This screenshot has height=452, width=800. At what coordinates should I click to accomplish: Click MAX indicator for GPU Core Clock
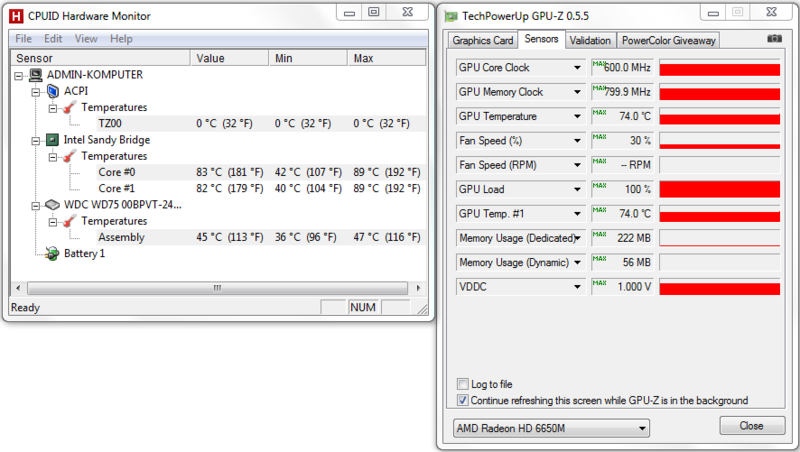click(x=598, y=64)
